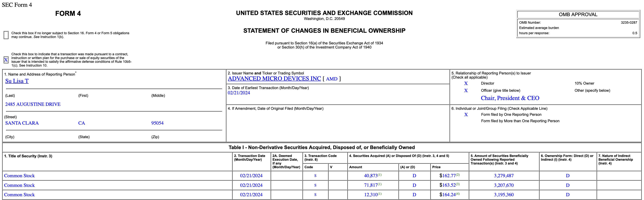Click the X beside Form filed by One Reporting Person
Image resolution: width=644 pixels, height=200 pixels.
[466, 115]
